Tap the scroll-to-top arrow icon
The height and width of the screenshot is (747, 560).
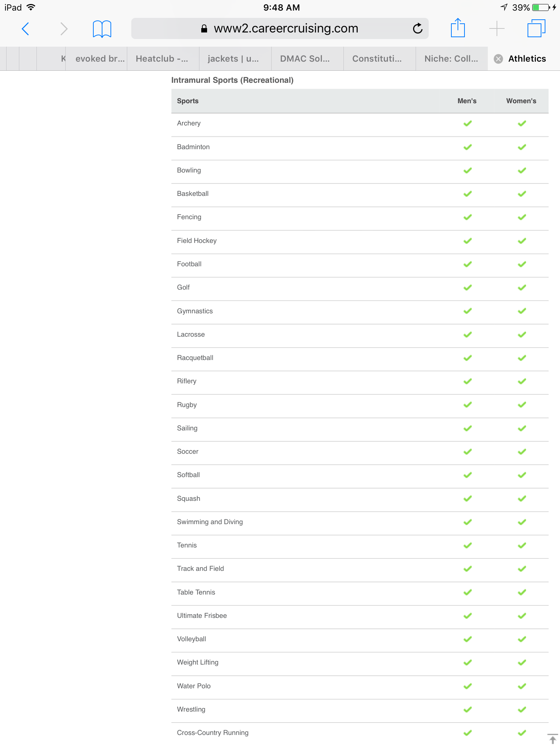pyautogui.click(x=552, y=739)
